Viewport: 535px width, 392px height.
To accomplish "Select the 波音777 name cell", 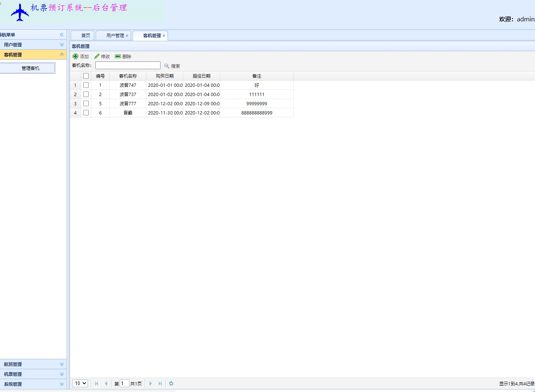I will (128, 103).
